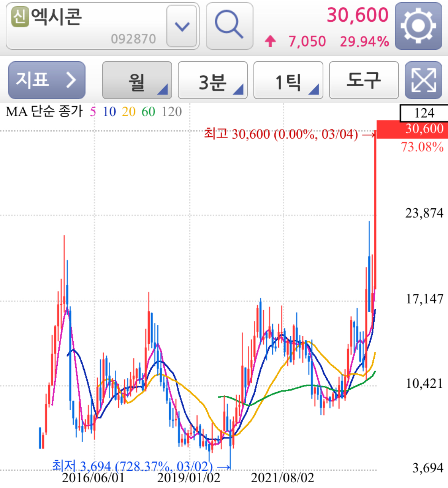
Task: Open the 지표 indicator panel
Action: [x=46, y=80]
